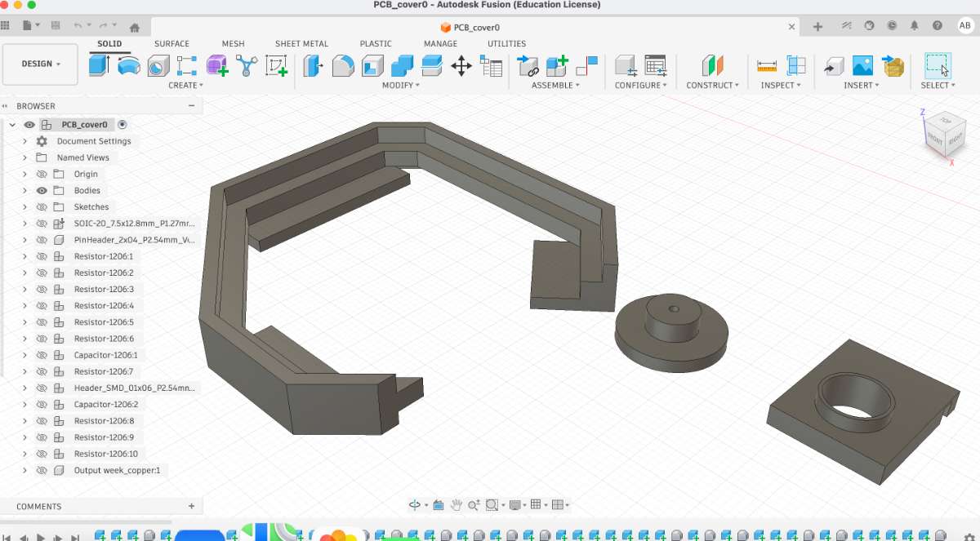Click the home icon beside undo/redo

(x=135, y=27)
